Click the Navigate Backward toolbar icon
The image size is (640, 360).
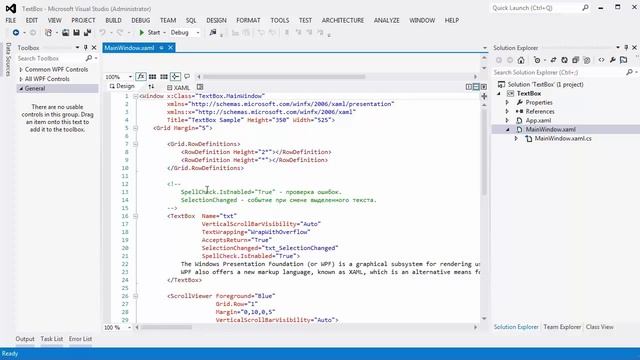click(x=16, y=32)
